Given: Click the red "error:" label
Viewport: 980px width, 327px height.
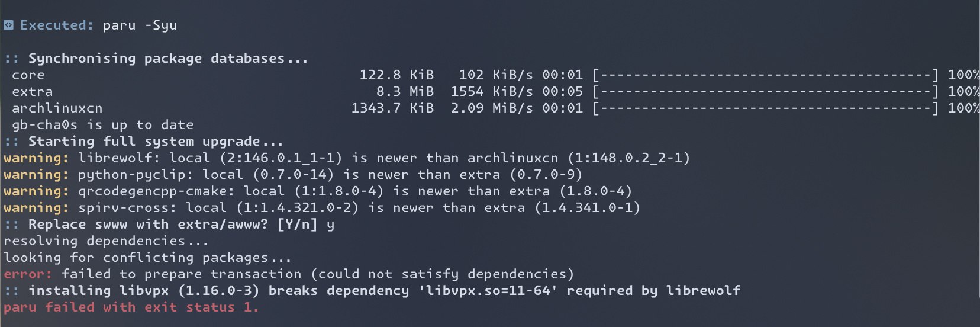Looking at the screenshot, I should coord(28,274).
